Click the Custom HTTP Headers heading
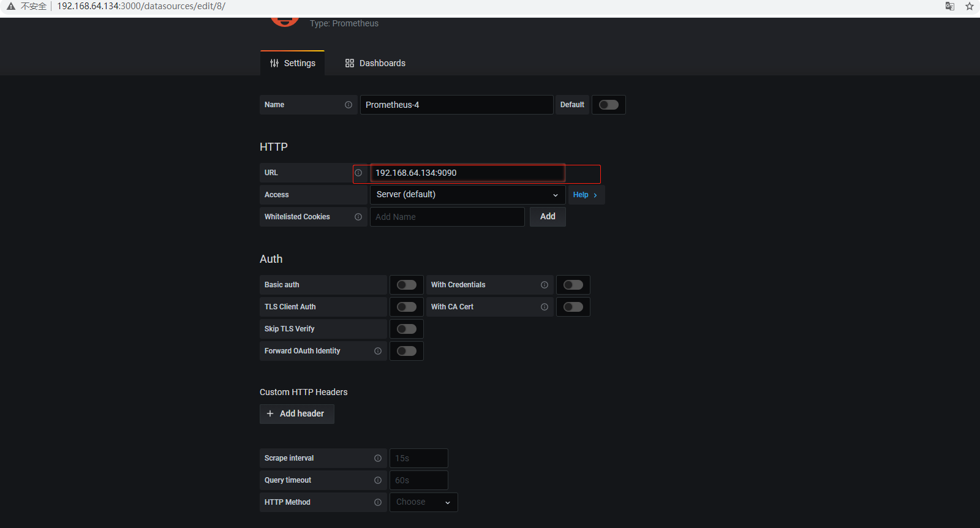The height and width of the screenshot is (528, 980). [304, 392]
